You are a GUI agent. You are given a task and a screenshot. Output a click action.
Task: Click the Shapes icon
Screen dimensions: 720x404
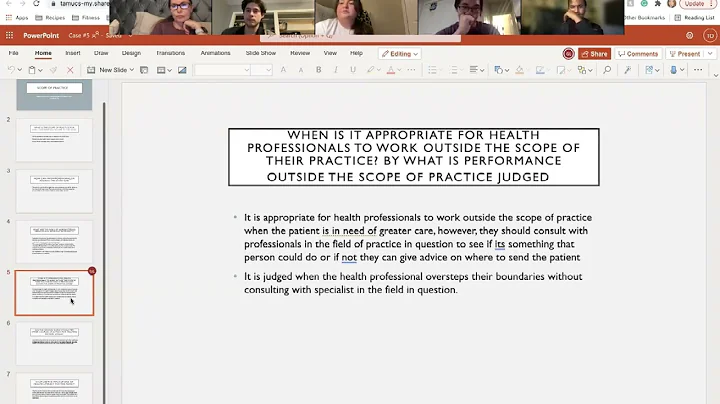(x=498, y=70)
